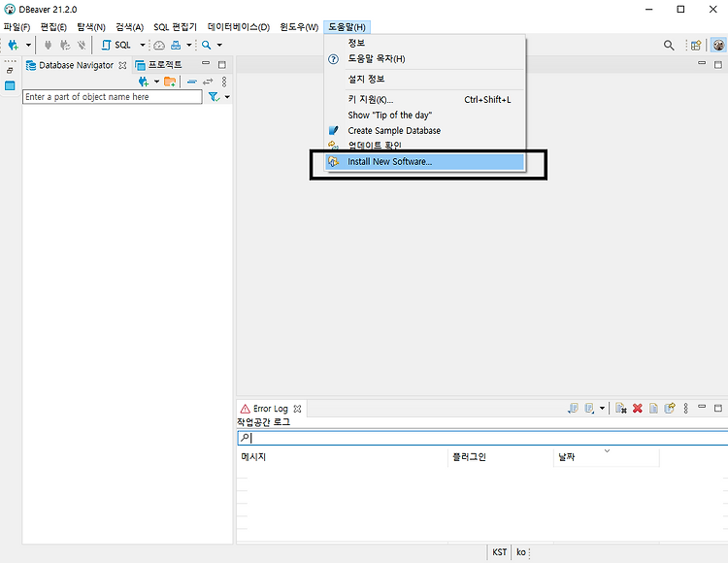728x563 pixels.
Task: Open the 탐색(N) menu
Action: pos(91,27)
